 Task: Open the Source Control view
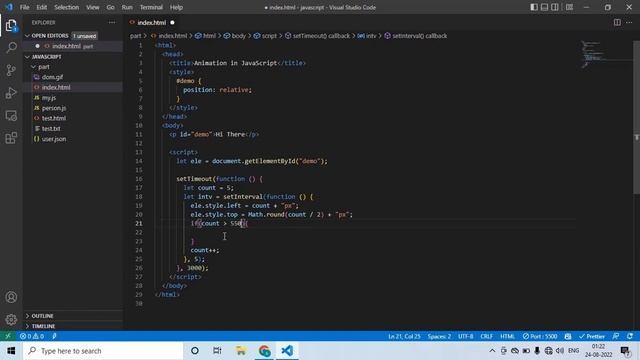[x=11, y=70]
